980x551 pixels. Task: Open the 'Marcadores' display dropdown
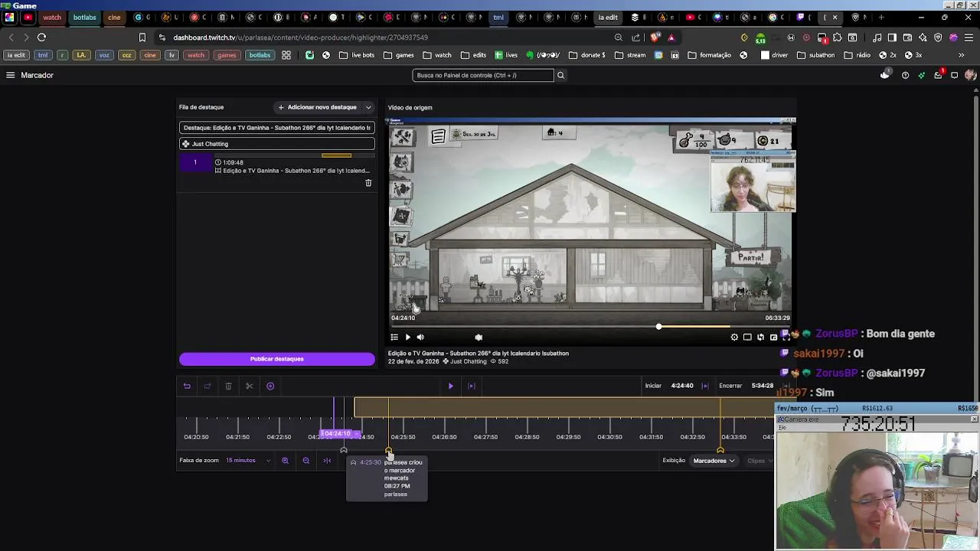714,461
